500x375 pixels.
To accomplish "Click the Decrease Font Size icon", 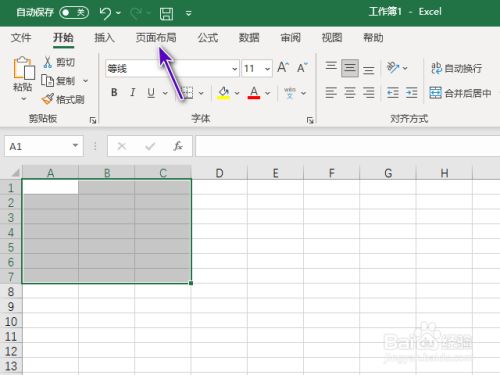I will click(302, 68).
